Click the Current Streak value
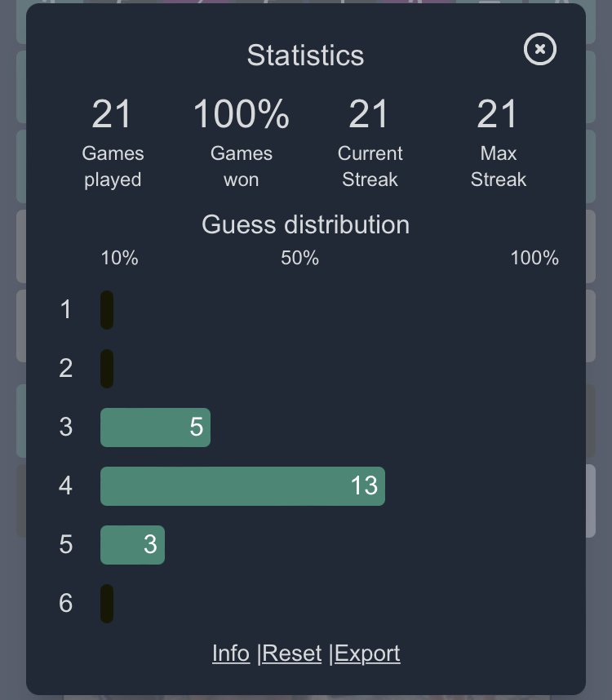 [369, 114]
